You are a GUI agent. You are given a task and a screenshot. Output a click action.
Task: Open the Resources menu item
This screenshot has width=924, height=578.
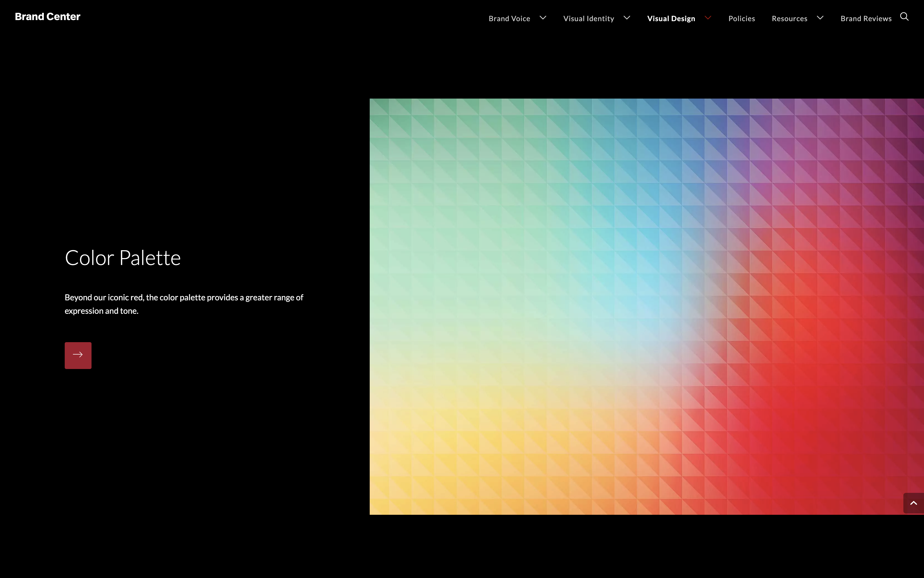point(789,18)
